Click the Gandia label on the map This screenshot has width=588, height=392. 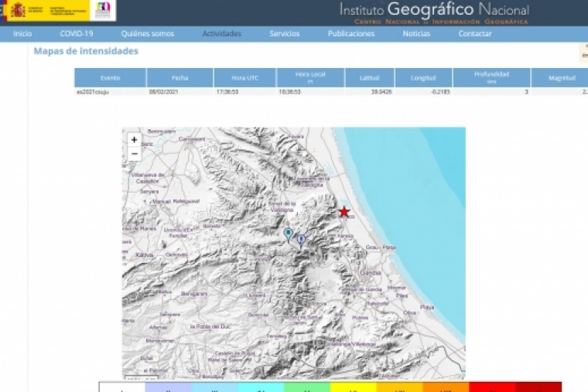click(370, 273)
